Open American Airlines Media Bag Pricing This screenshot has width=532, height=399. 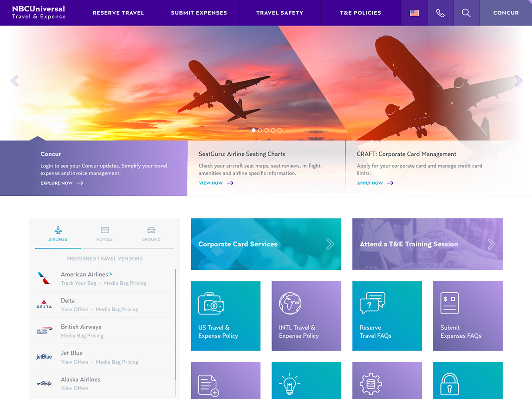125,283
